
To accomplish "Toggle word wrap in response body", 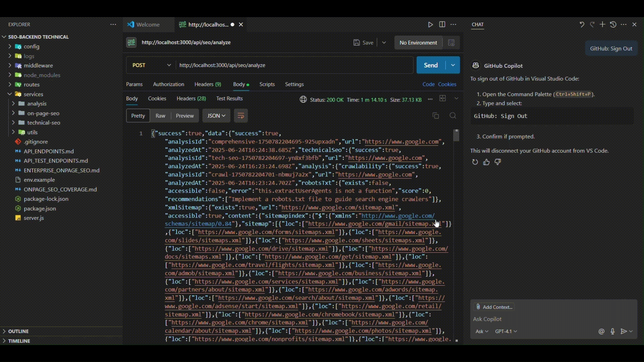I will 241,116.
